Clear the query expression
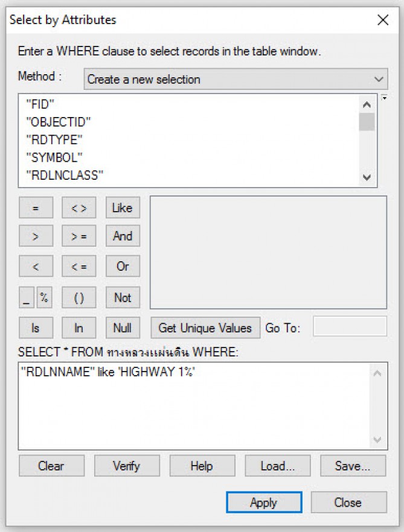Viewport: 404px width, 532px height. [x=51, y=466]
